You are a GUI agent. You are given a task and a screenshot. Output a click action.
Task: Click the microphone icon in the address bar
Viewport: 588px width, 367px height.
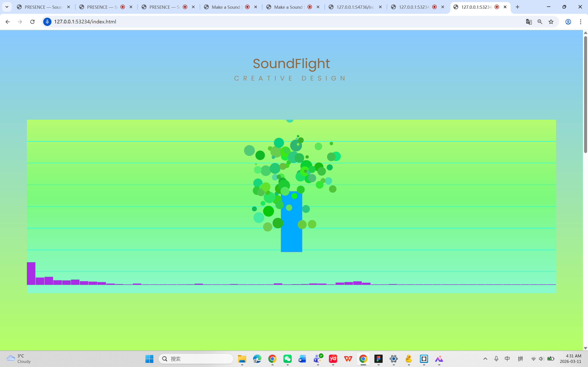click(47, 22)
